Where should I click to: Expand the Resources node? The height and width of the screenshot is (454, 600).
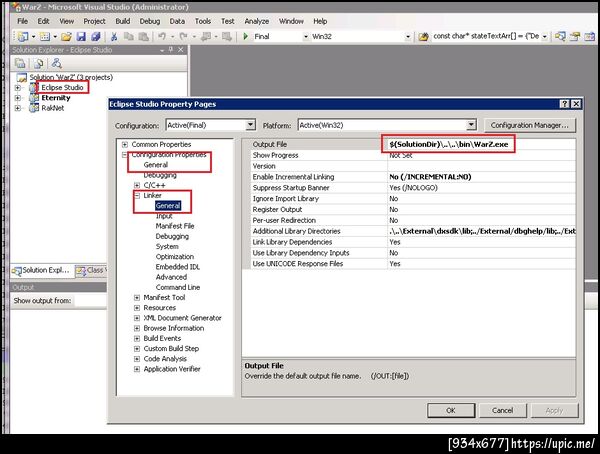click(137, 308)
